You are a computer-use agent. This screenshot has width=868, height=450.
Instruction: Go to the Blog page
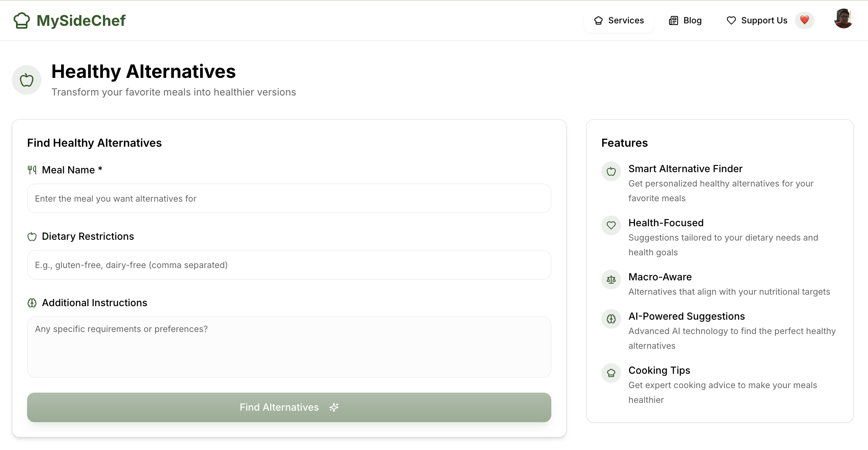tap(685, 20)
